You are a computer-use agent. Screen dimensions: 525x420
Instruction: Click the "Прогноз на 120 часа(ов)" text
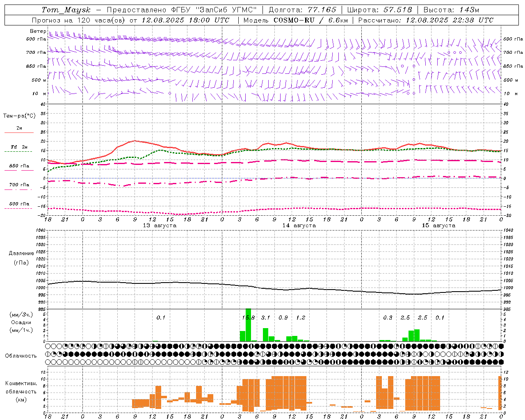(79, 20)
